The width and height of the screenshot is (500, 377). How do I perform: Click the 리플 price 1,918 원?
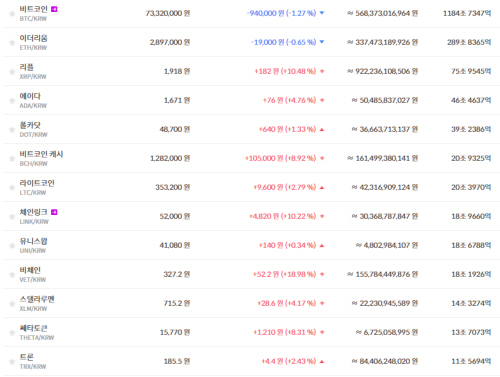pos(177,71)
